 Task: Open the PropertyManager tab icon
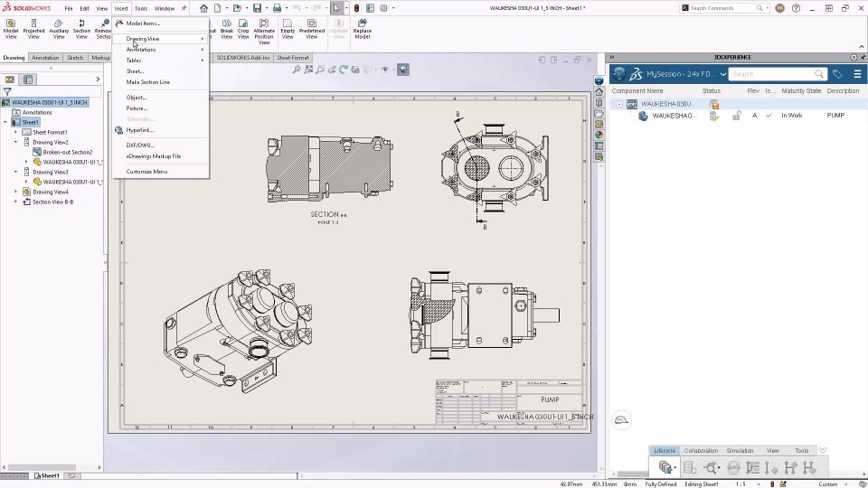28,80
